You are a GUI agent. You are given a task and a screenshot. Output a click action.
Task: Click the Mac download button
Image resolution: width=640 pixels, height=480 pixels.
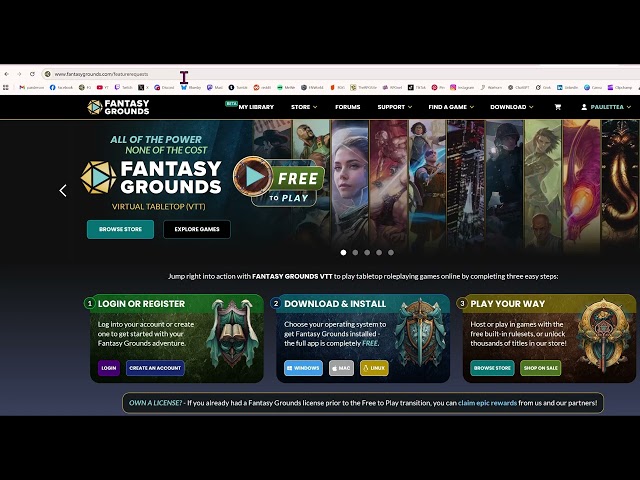pyautogui.click(x=341, y=368)
